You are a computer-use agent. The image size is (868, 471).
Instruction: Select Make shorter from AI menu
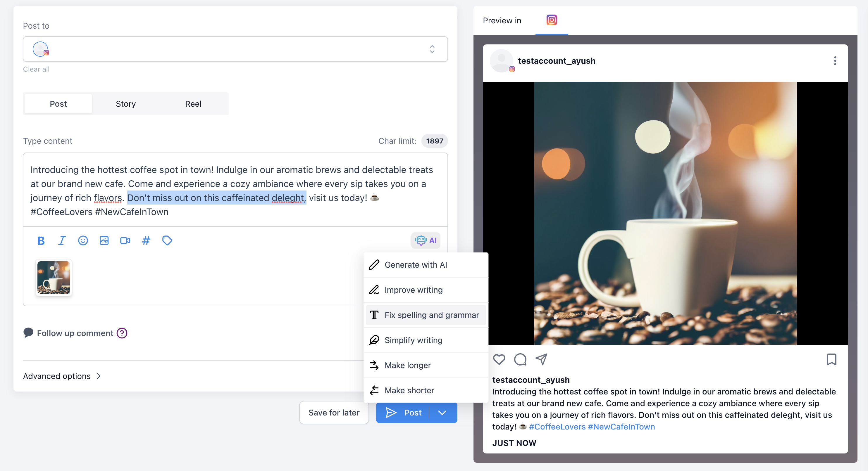point(409,390)
